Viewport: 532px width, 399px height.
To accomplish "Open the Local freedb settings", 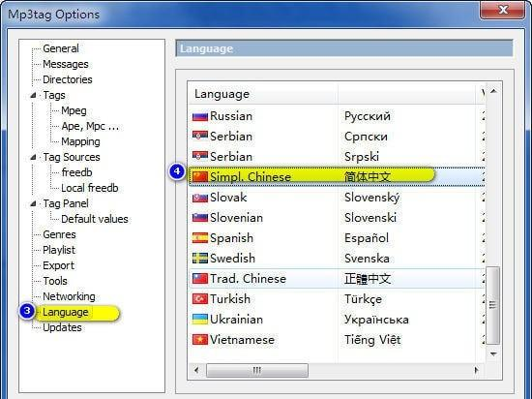I will point(90,188).
